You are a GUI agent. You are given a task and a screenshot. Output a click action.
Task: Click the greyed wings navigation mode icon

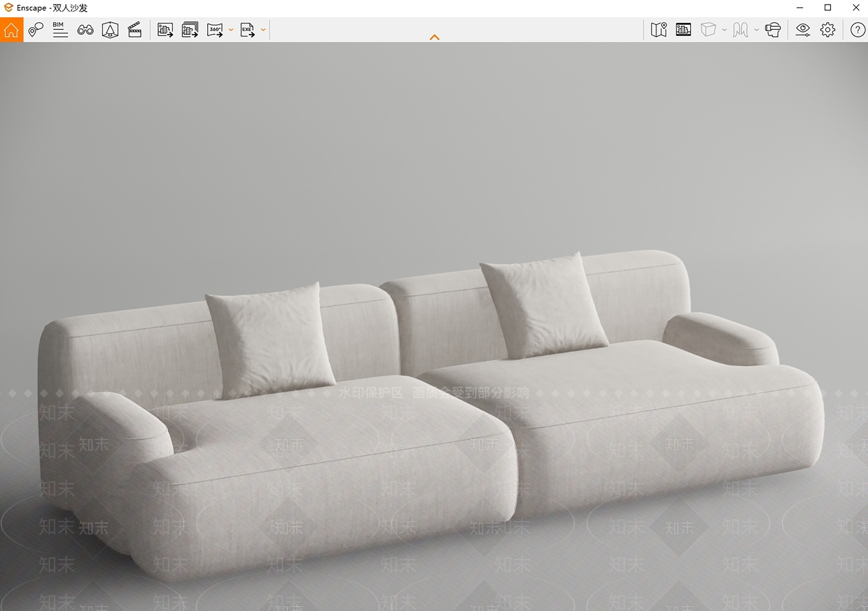[x=741, y=30]
